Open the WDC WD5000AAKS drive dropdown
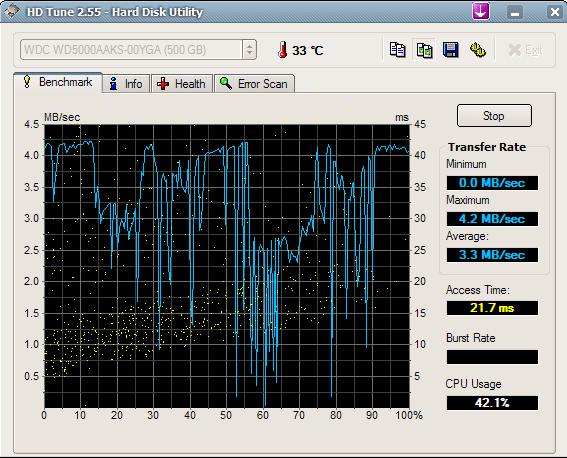 pyautogui.click(x=138, y=50)
